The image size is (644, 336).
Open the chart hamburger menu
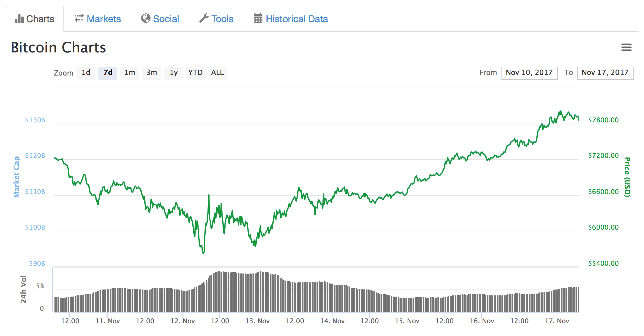tap(626, 47)
